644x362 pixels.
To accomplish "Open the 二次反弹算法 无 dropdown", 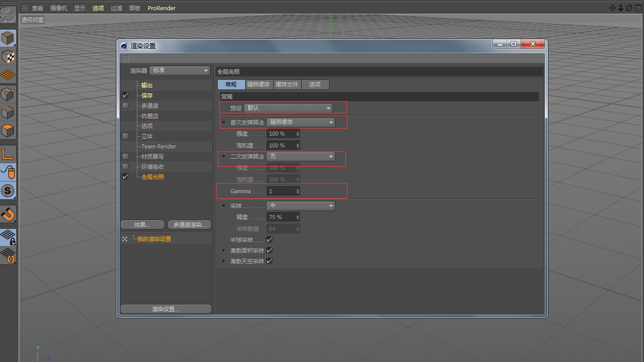I will 301,156.
